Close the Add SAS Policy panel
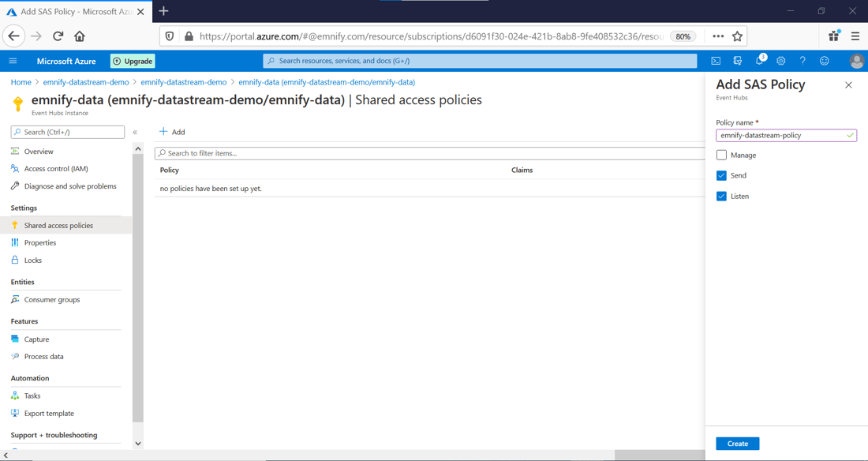The height and width of the screenshot is (461, 868). pyautogui.click(x=848, y=84)
